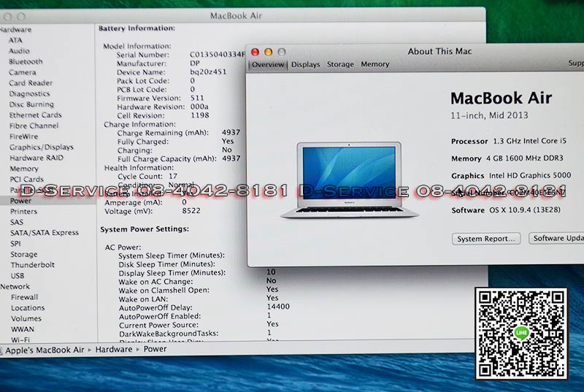Screen dimensions: 584x392
Task: Click the Voltage value 8522
Action: [x=191, y=211]
